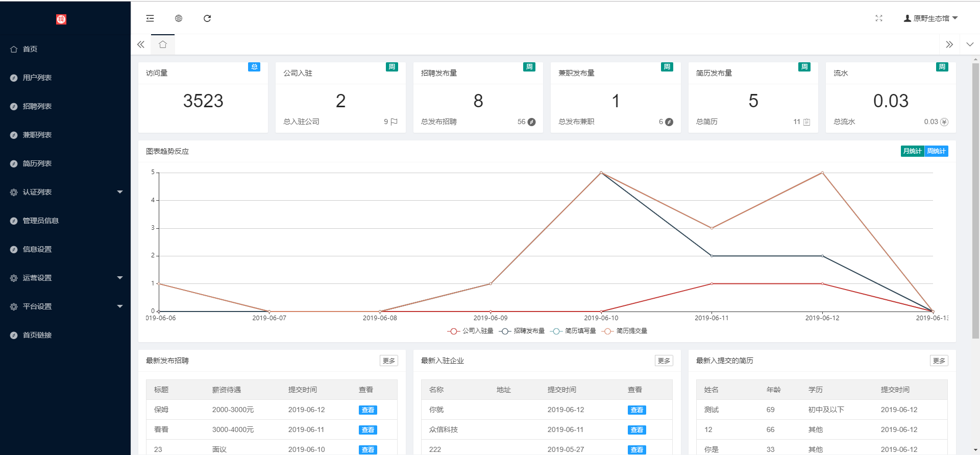Click 查看 for 你就 company row
Screen dimensions: 980x455
click(637, 410)
